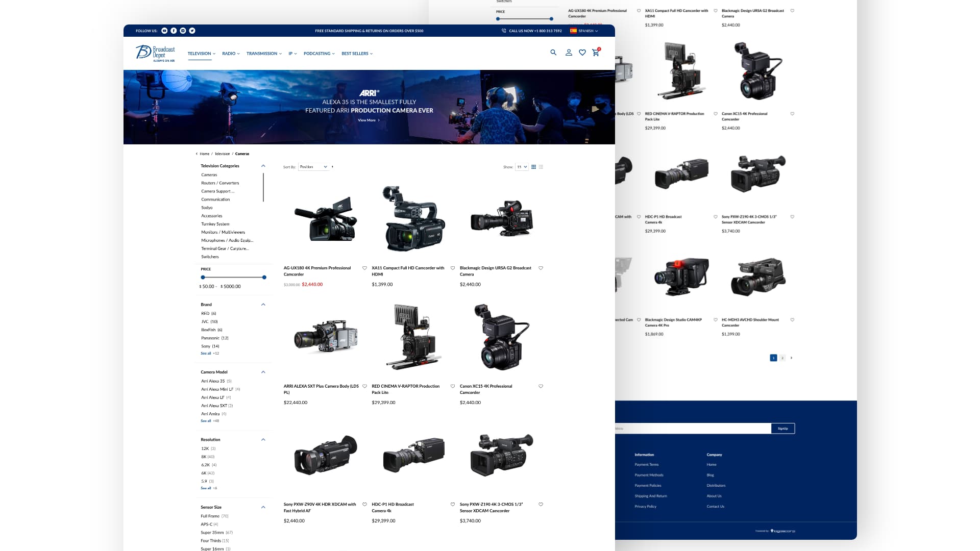Screen dimensions: 980x551
Task: Click the SignUp button in back window footer
Action: (783, 429)
